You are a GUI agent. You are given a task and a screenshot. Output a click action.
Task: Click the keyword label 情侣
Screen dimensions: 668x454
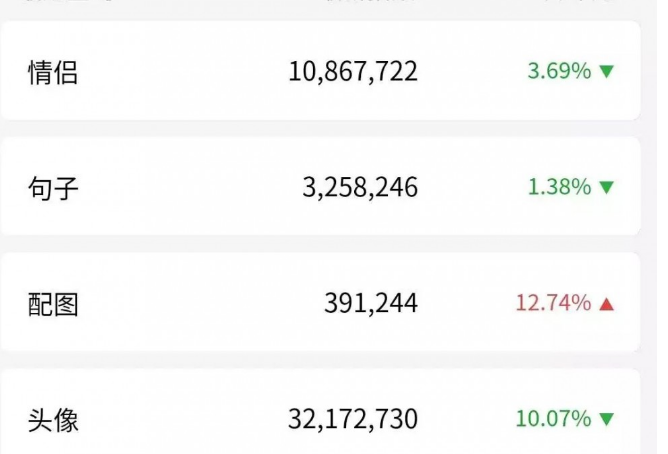pos(53,72)
